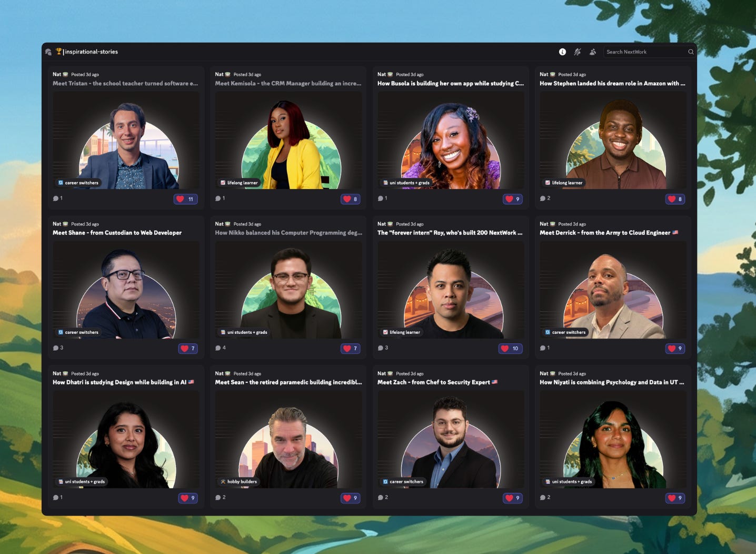The height and width of the screenshot is (554, 756).
Task: Open comments icon on the Sean post
Action: pos(218,498)
